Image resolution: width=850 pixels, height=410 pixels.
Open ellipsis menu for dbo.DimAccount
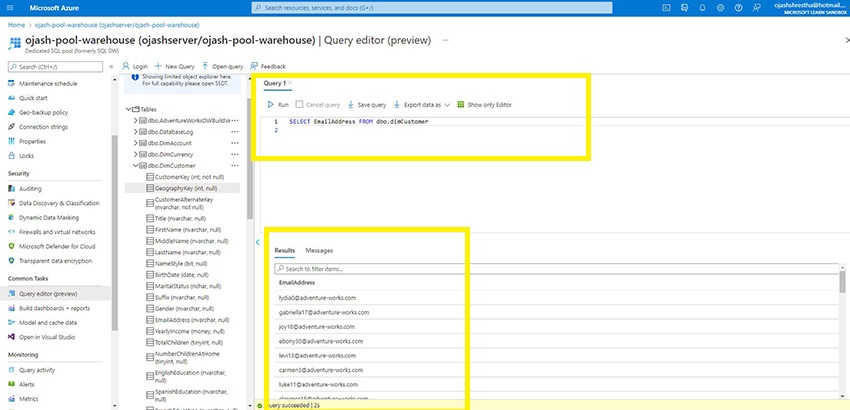pos(235,143)
